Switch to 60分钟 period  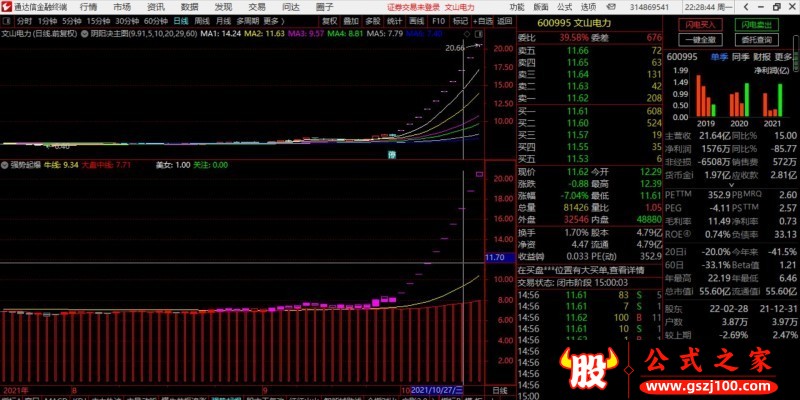pyautogui.click(x=156, y=21)
